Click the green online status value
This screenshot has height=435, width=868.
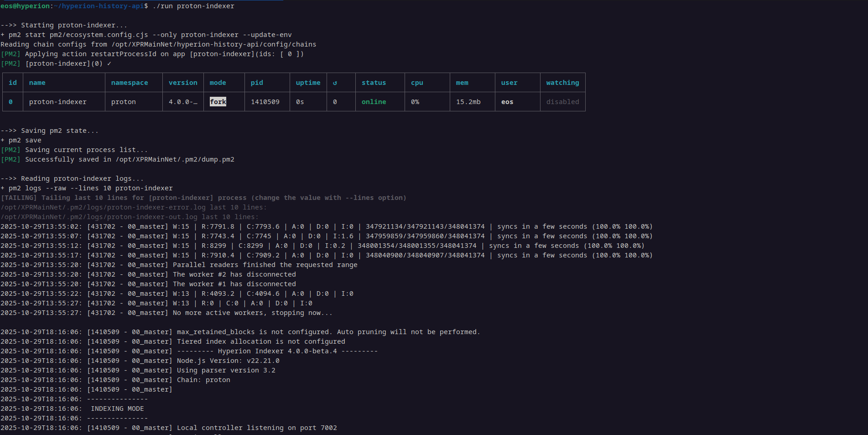[374, 102]
